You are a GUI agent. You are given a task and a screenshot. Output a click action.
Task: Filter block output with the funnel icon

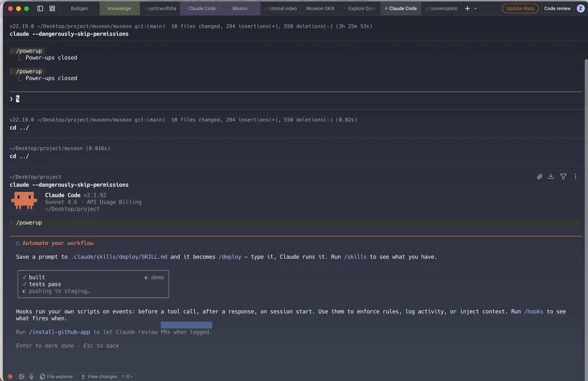pyautogui.click(x=563, y=177)
